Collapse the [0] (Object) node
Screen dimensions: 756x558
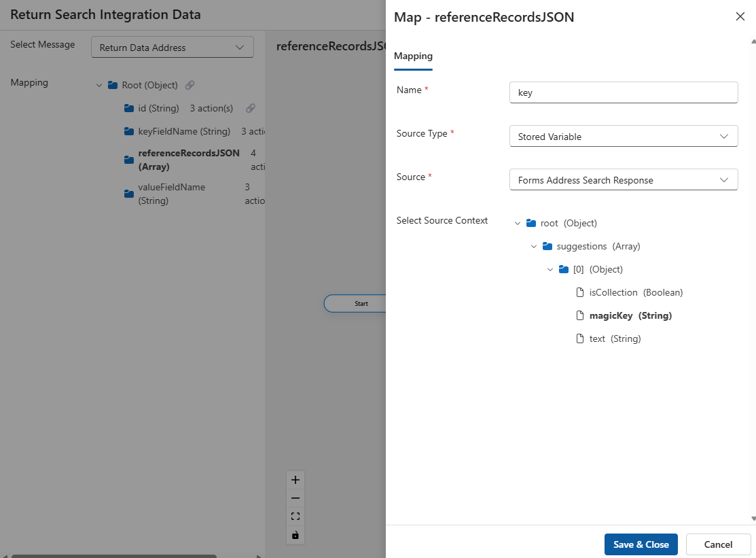pos(550,270)
